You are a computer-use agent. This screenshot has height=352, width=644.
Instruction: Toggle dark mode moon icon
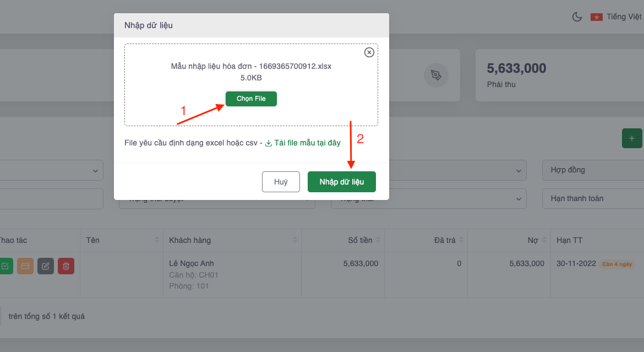coord(577,17)
